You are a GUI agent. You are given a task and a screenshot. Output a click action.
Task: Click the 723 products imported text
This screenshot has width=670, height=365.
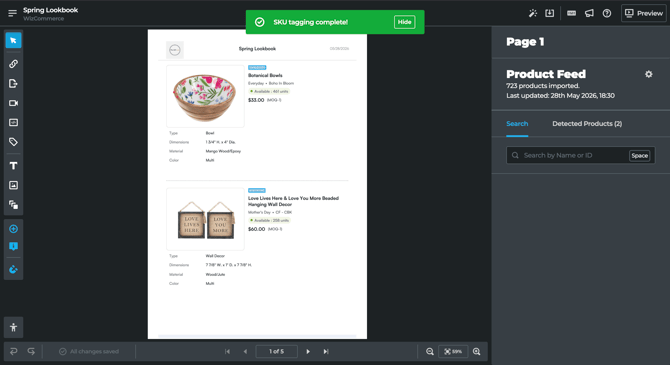point(543,86)
